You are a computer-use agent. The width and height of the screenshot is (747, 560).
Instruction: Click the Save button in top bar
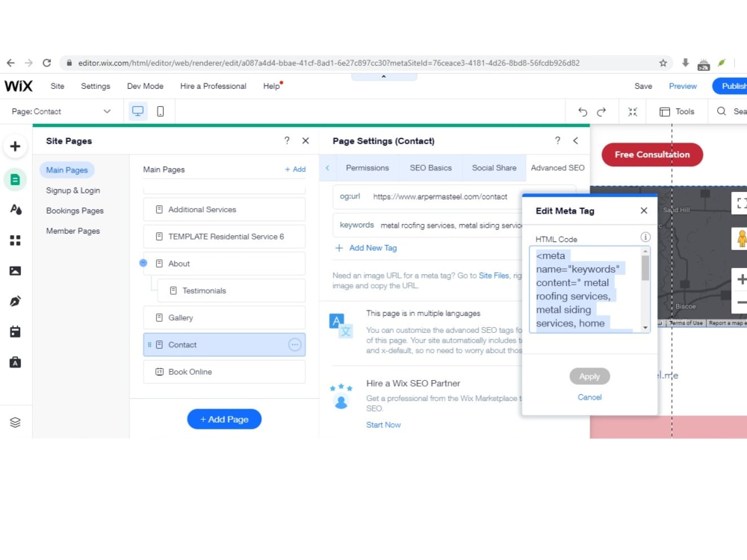tap(643, 86)
